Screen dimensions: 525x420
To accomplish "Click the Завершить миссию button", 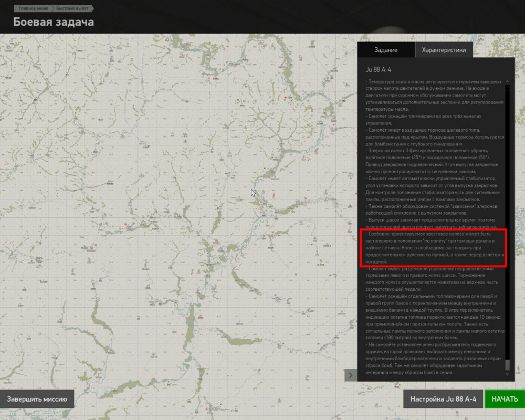I will click(37, 399).
